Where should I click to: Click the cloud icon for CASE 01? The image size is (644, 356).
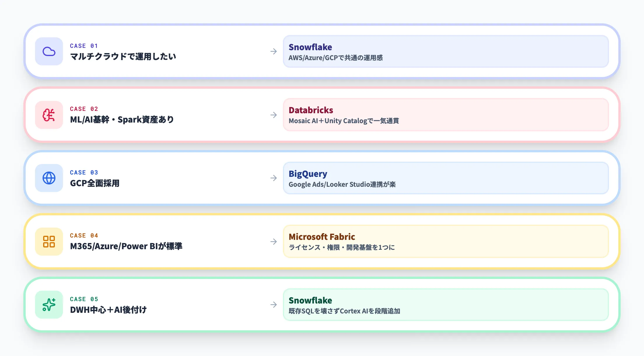tap(50, 51)
